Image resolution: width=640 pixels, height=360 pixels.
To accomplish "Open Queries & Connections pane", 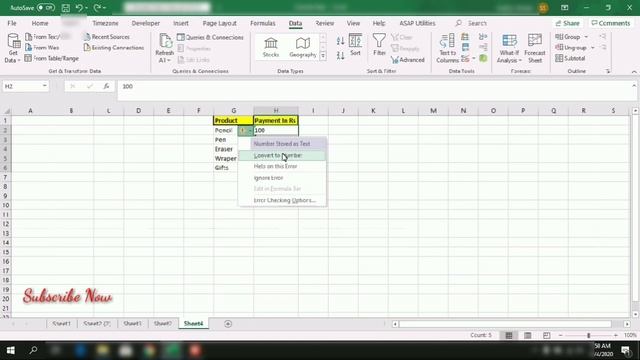I will (x=210, y=37).
